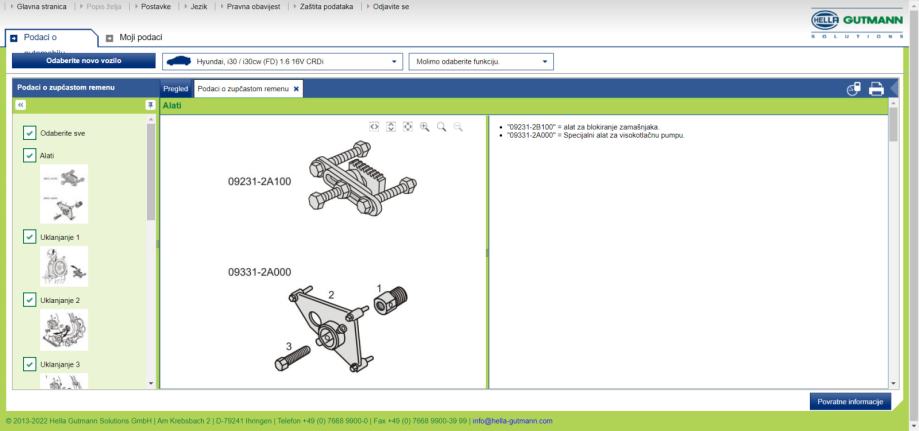Click Odjavite se to log out

coord(391,7)
